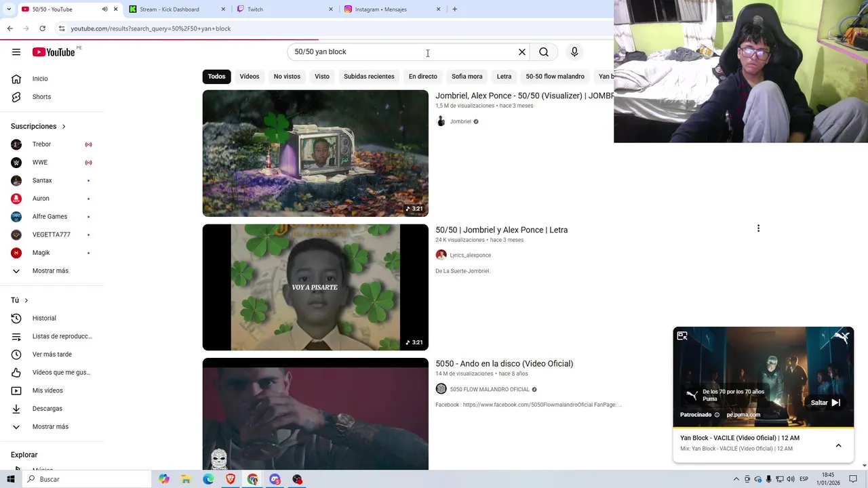The height and width of the screenshot is (488, 868).
Task: Expand subscriptions with Mostrar más under Magik
Action: [x=52, y=271]
